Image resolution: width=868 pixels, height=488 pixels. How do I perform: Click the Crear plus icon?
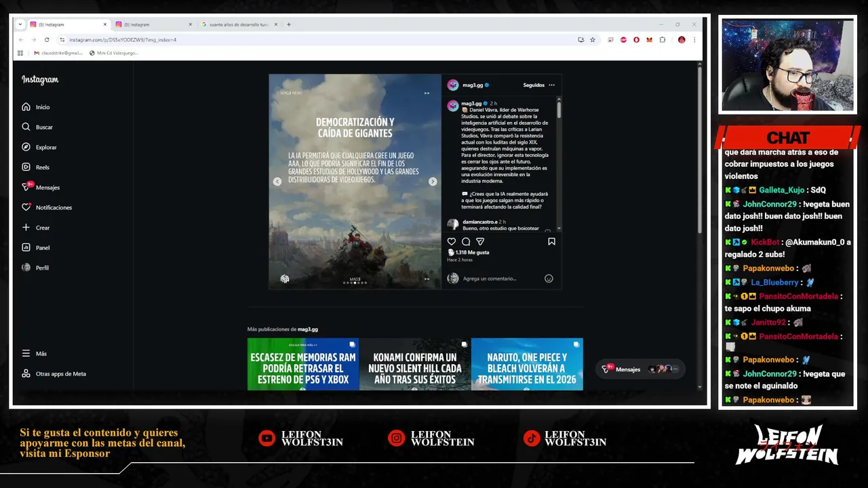tap(26, 228)
